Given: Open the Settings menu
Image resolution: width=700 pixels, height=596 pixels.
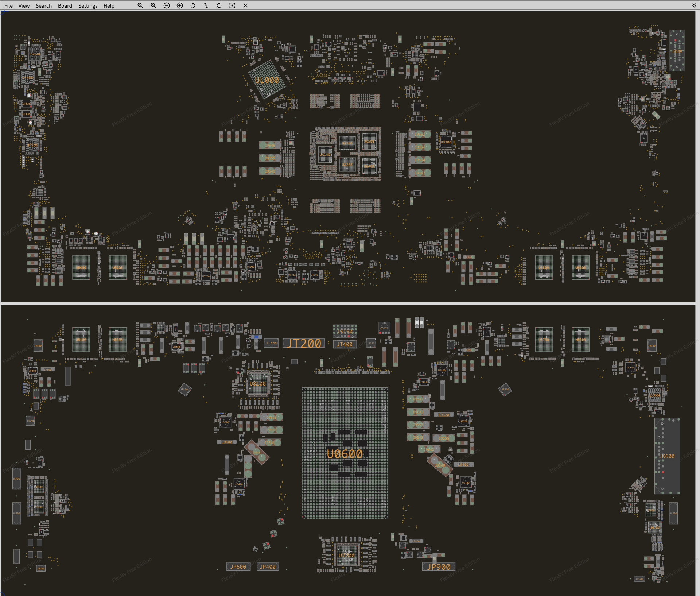Looking at the screenshot, I should (88, 6).
